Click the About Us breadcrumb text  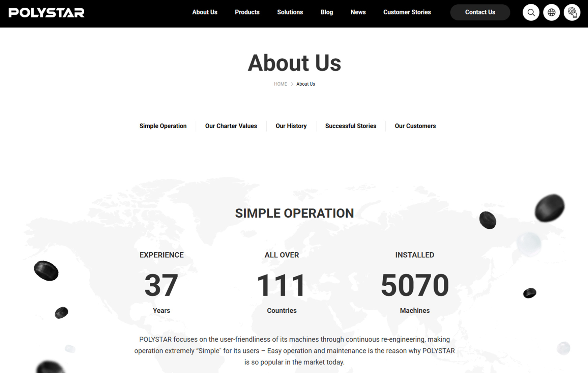tap(305, 84)
